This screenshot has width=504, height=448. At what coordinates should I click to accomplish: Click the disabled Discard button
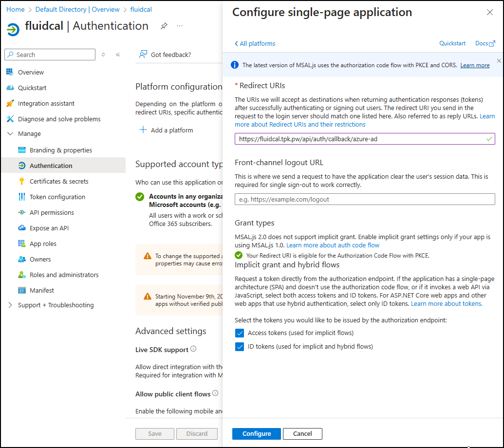click(197, 433)
